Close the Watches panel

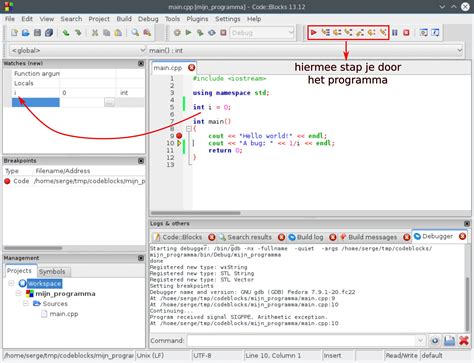click(141, 63)
